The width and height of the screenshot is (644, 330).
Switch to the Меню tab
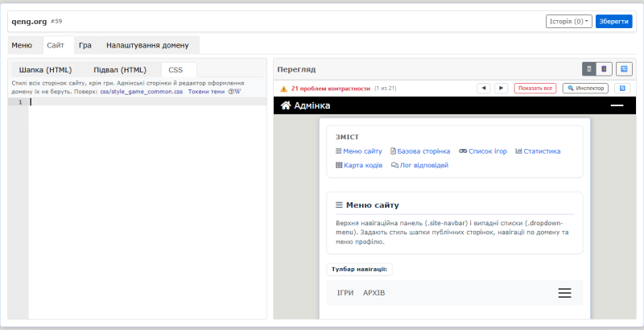coord(22,45)
